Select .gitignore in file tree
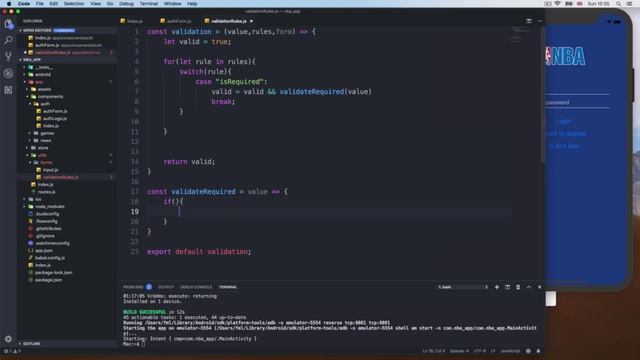Screen dimensions: 640x360 click(x=45, y=236)
